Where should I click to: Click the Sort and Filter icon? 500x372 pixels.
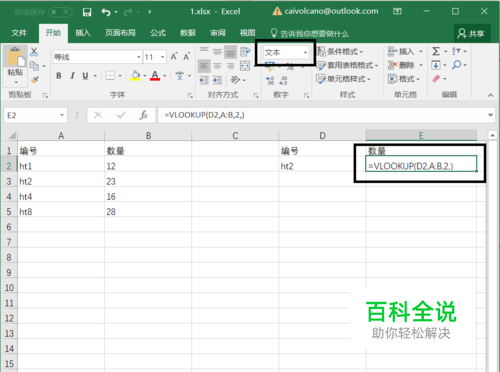click(x=456, y=51)
